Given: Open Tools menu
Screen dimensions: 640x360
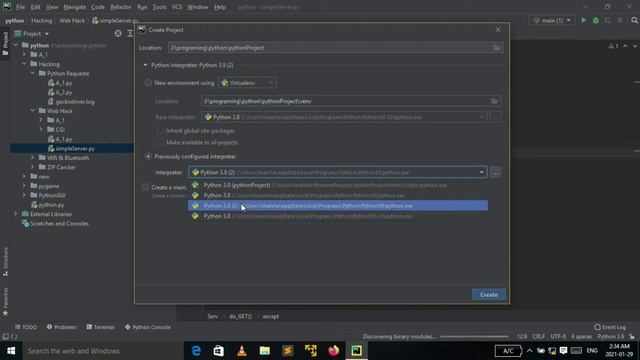Looking at the screenshot, I should tap(160, 7).
